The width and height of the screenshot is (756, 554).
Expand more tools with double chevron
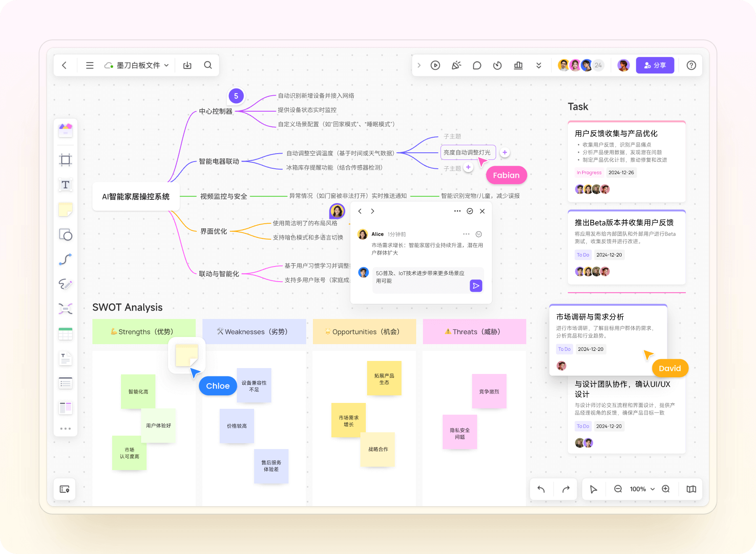pyautogui.click(x=538, y=65)
